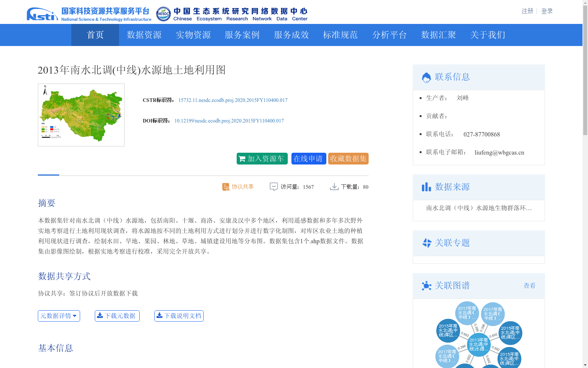Screen dimensions: 588x368
Task: Open the 首页 tab
Action: click(95, 35)
